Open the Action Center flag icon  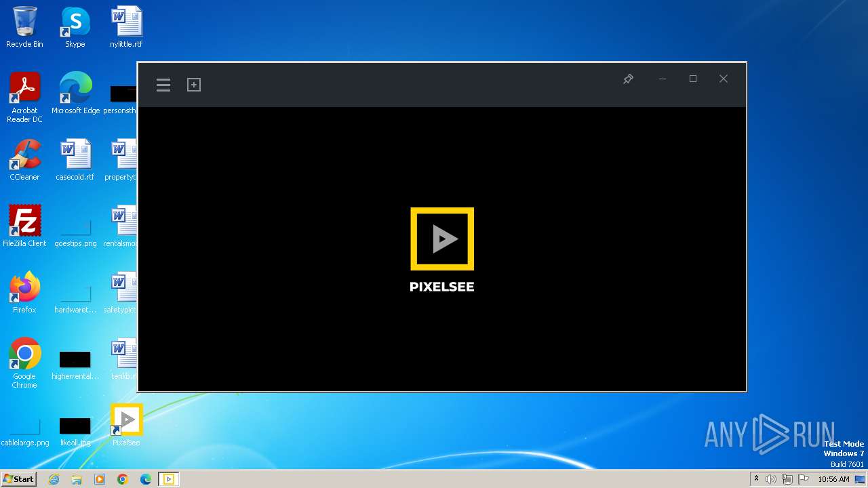pyautogui.click(x=804, y=479)
